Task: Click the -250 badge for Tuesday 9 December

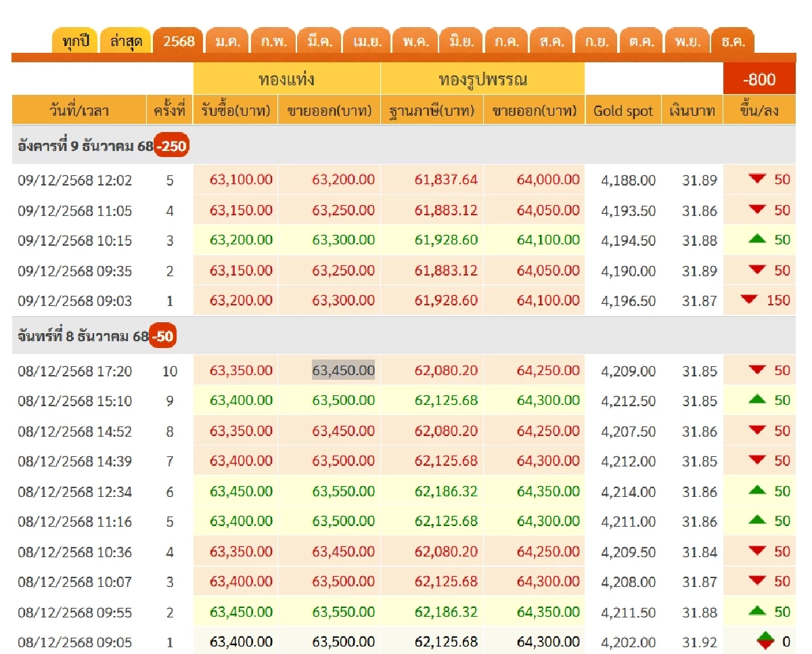Action: (x=171, y=146)
